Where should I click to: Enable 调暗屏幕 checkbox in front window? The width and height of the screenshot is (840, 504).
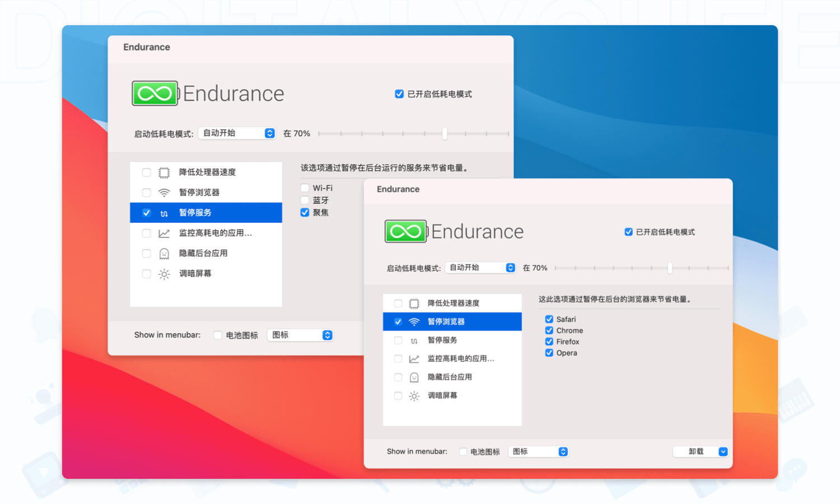(x=398, y=396)
